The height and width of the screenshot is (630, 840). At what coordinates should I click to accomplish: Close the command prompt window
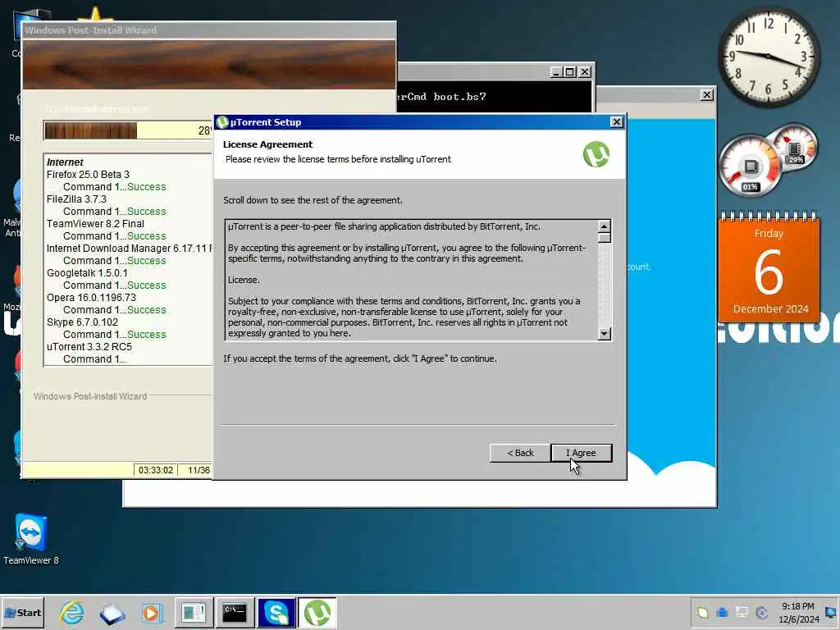tap(585, 72)
